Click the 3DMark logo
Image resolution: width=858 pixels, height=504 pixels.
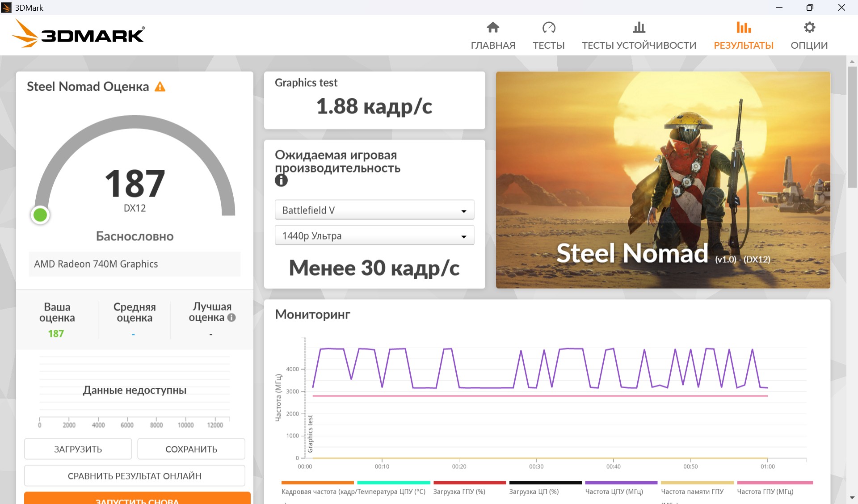(x=79, y=34)
